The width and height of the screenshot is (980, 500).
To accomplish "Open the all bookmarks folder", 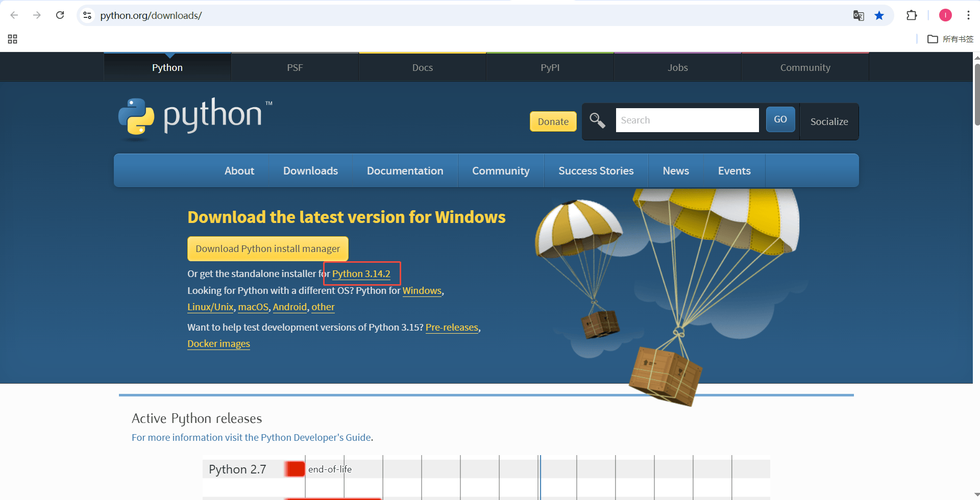I will [x=950, y=39].
